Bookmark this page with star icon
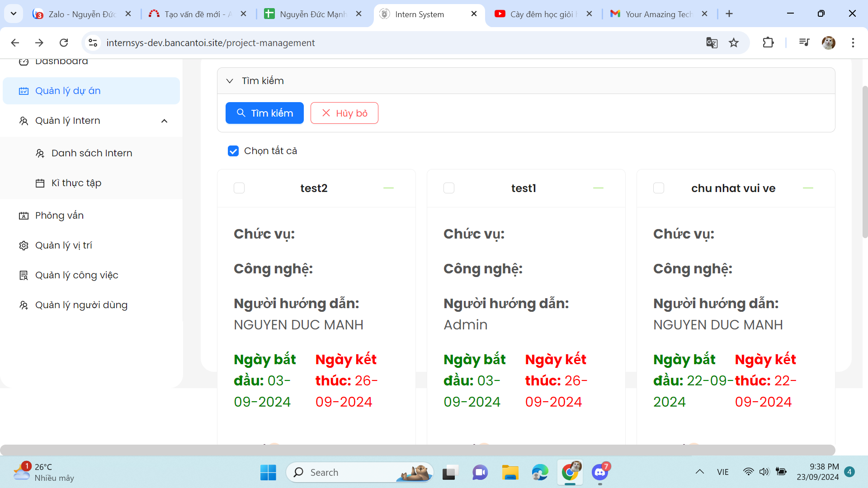868x488 pixels. [x=734, y=42]
